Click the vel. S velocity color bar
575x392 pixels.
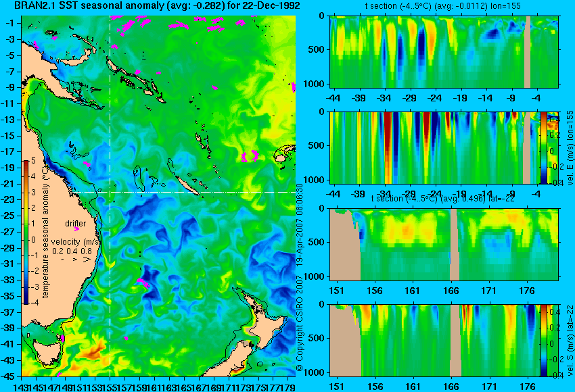[543, 341]
